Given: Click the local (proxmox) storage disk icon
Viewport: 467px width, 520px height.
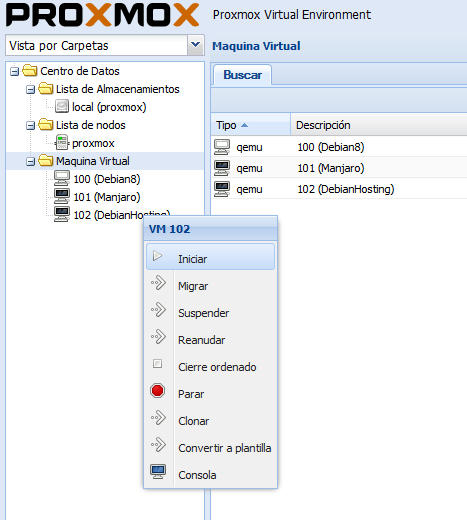Looking at the screenshot, I should click(62, 107).
